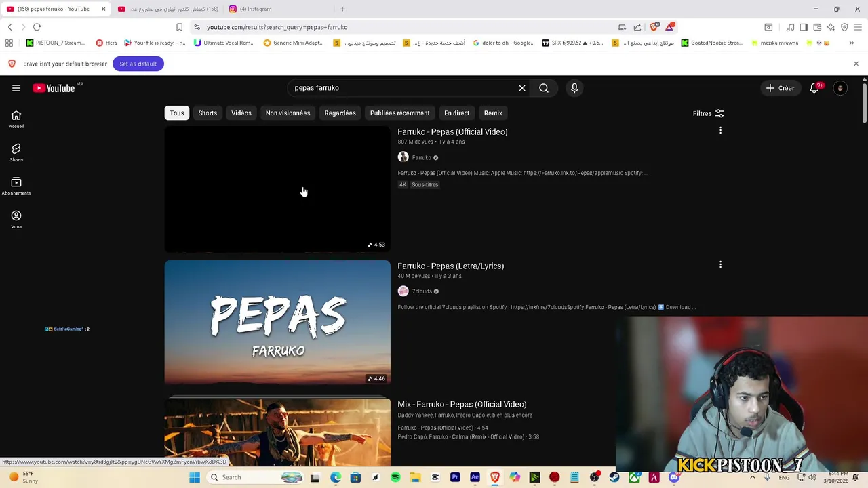This screenshot has width=868, height=488.
Task: Open the Ultimate Vocal Remover bookmark
Action: pos(224,43)
